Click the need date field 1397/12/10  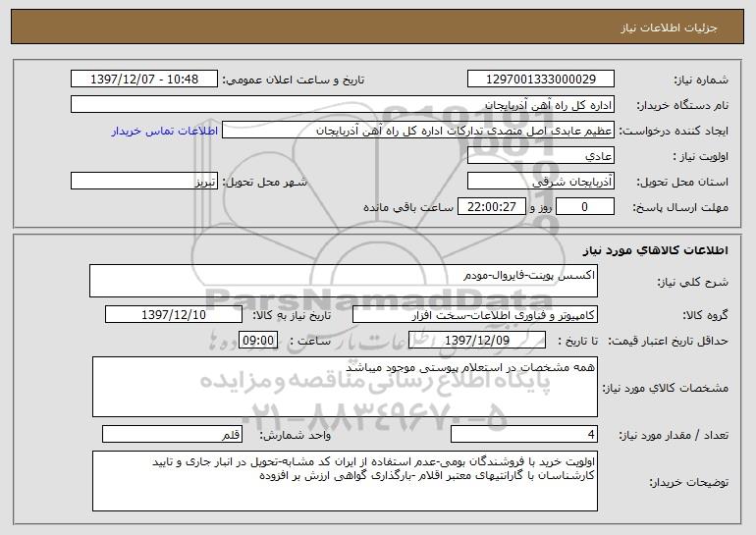click(x=174, y=315)
